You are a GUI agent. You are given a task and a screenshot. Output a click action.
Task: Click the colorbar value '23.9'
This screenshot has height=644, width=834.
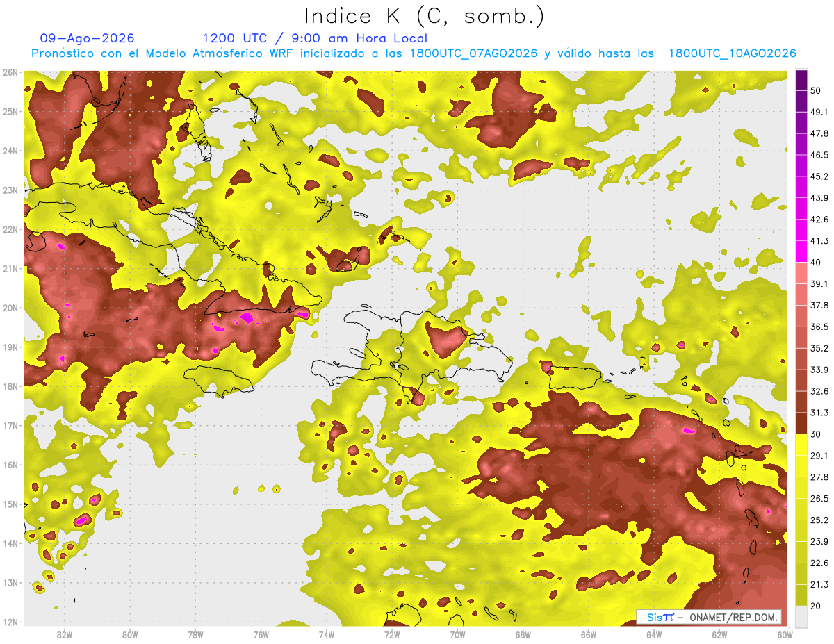click(x=819, y=542)
